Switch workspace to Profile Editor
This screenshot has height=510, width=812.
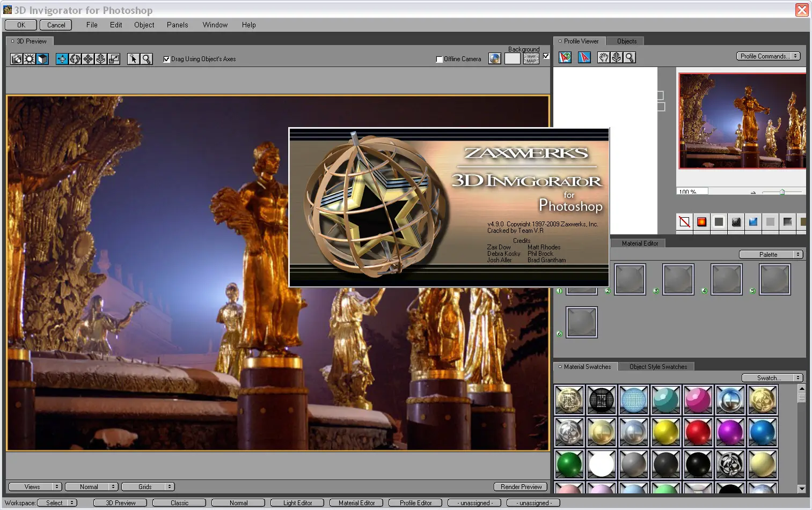click(415, 503)
